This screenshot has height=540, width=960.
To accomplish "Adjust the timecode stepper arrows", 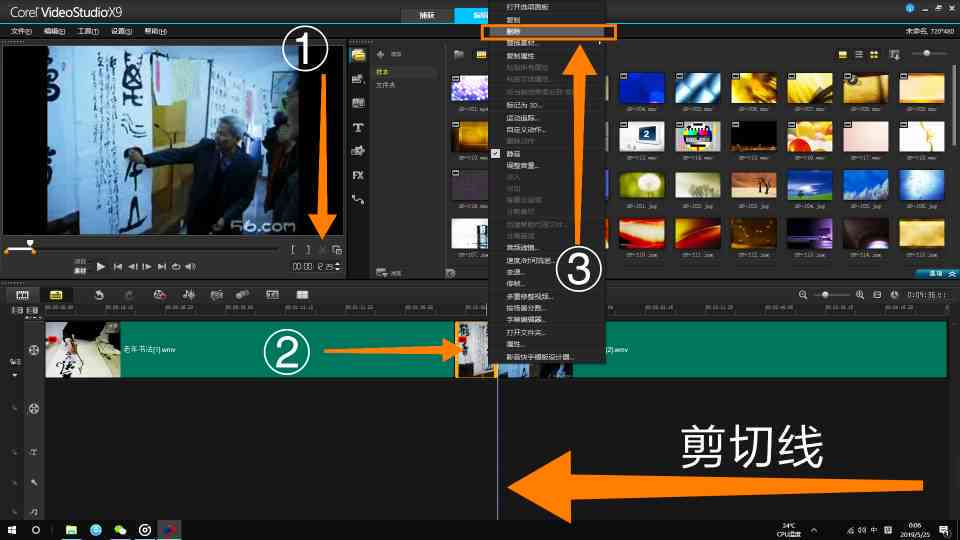I will pyautogui.click(x=338, y=267).
